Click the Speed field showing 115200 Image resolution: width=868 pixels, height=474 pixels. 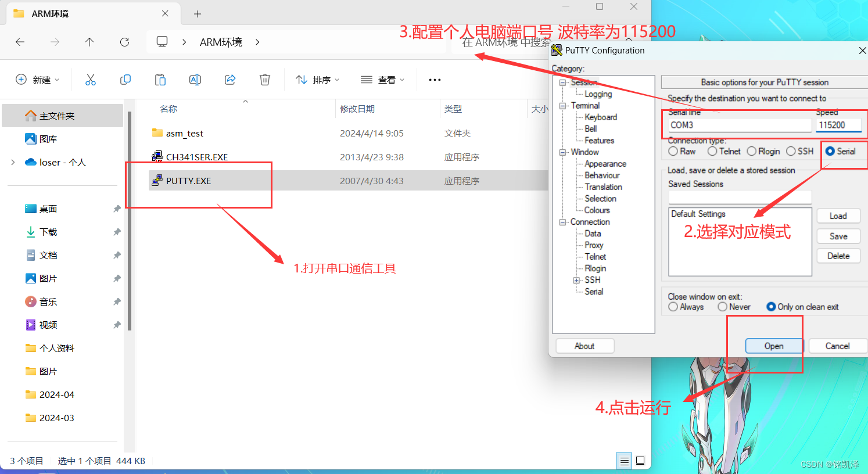839,124
